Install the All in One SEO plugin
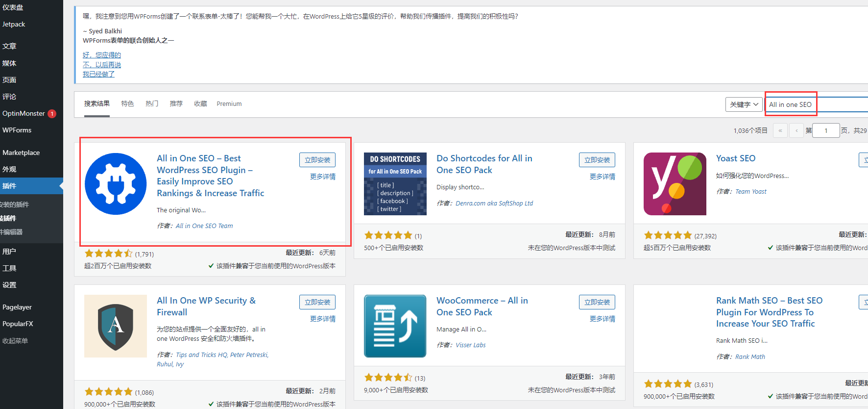Image resolution: width=868 pixels, height=409 pixels. [317, 160]
